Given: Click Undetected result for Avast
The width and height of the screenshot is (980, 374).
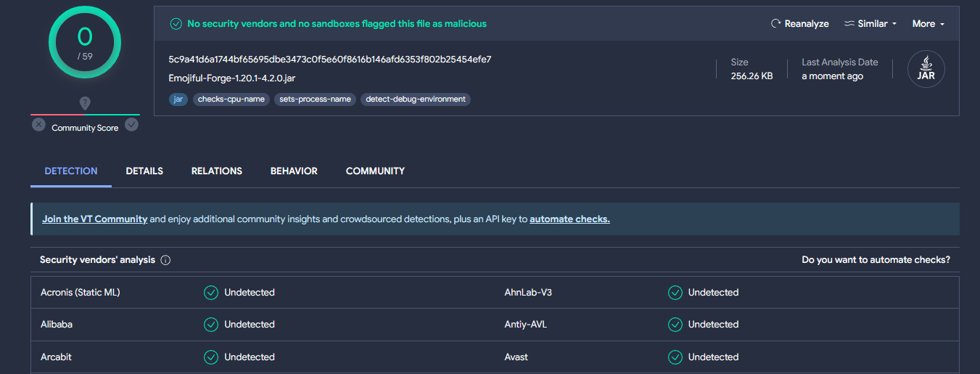Looking at the screenshot, I should tap(714, 357).
